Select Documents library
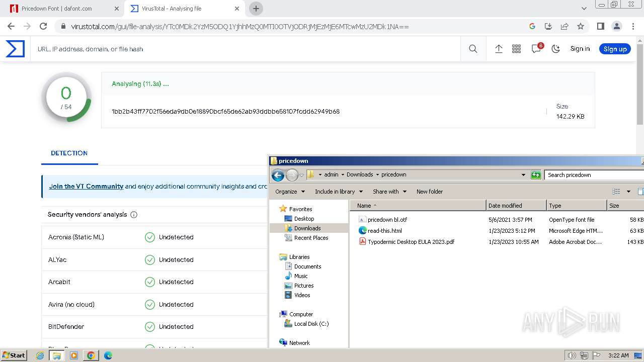 click(307, 266)
